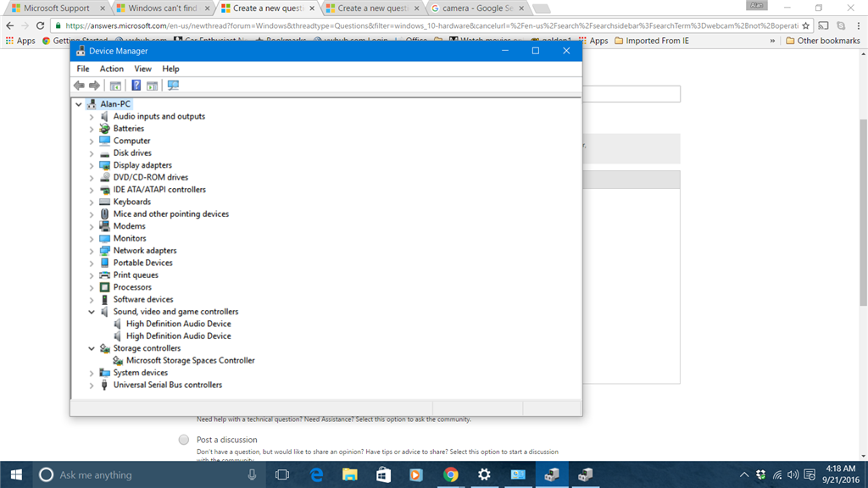The height and width of the screenshot is (488, 868).
Task: Click the browser page vertical scrollbar
Action: click(864, 213)
